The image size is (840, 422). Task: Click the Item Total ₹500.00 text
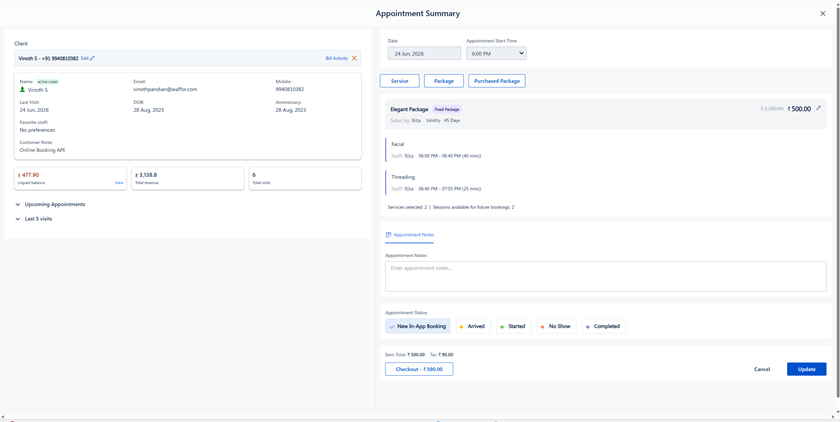pyautogui.click(x=405, y=355)
